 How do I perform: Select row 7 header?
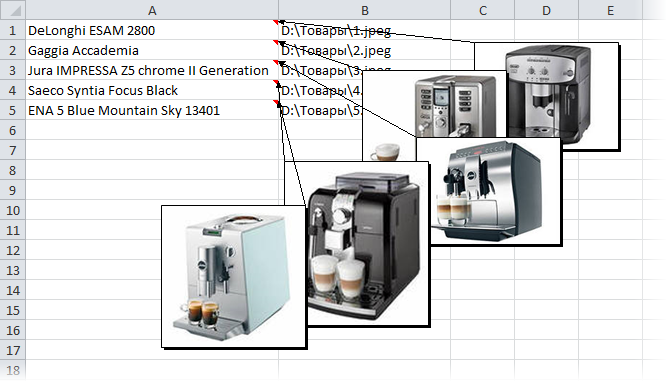pos(13,150)
